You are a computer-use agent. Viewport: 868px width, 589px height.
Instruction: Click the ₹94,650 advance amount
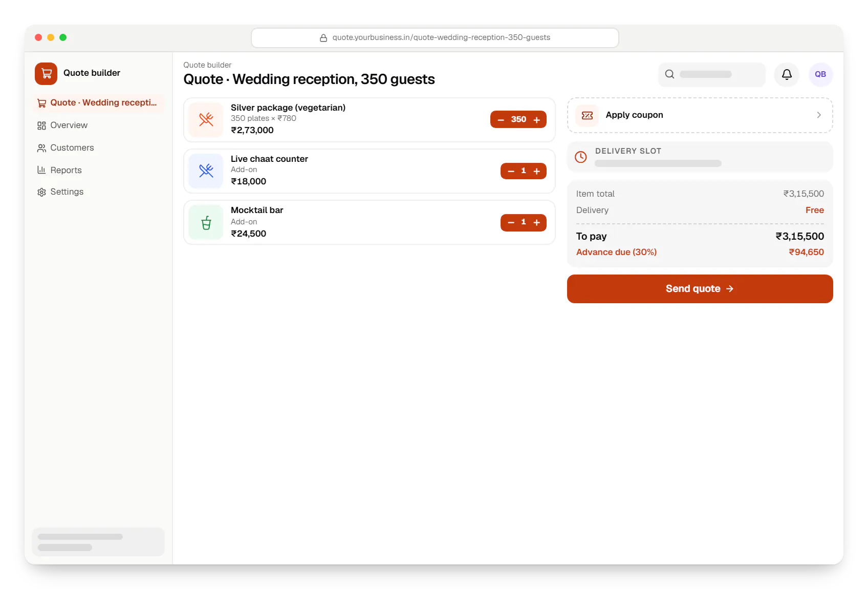(806, 253)
